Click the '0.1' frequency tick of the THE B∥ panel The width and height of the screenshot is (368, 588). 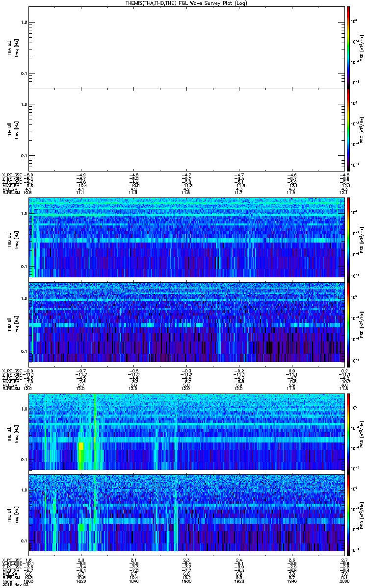24,540
